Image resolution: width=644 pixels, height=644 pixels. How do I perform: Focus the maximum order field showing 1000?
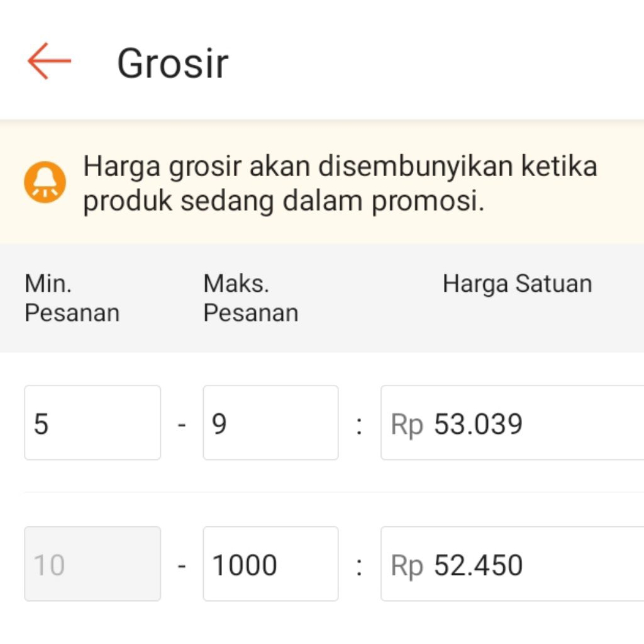pos(270,563)
